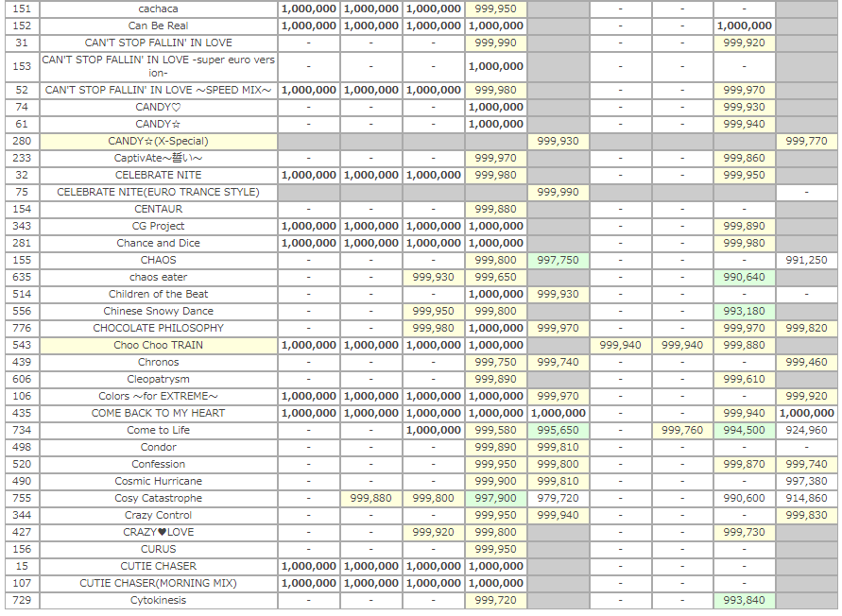Click the 999,820 score for CHOCOLATE PHILOSOPHY
The image size is (842, 616).
coord(806,328)
